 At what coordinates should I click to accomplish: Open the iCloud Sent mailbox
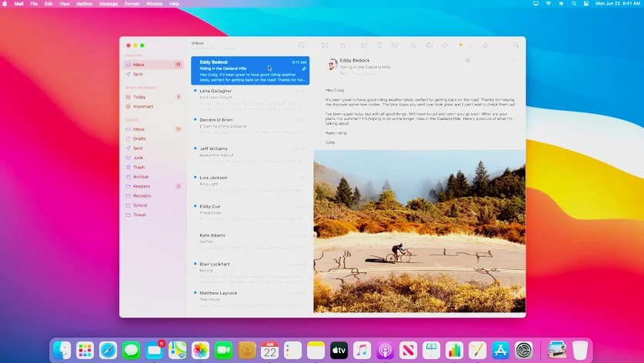pyautogui.click(x=153, y=148)
